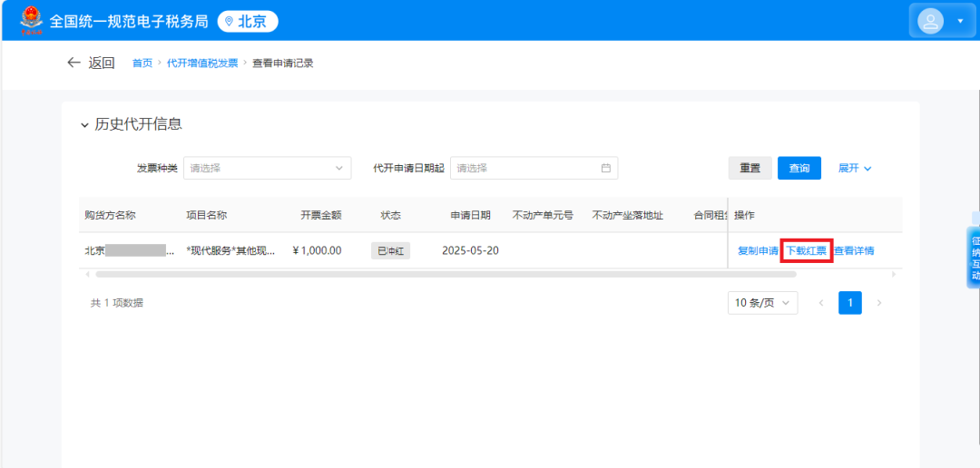This screenshot has width=980, height=468.
Task: Click the next page arrow
Action: [x=879, y=303]
